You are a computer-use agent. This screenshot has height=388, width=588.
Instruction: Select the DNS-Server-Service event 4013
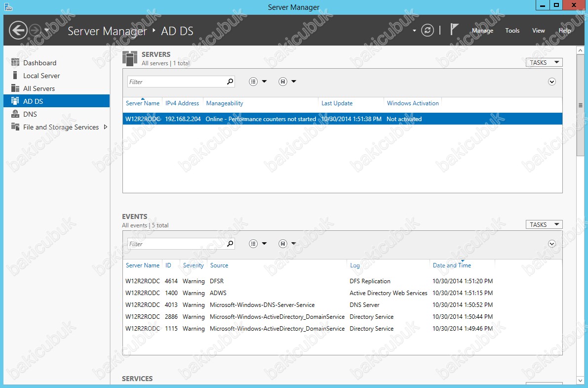[342, 305]
